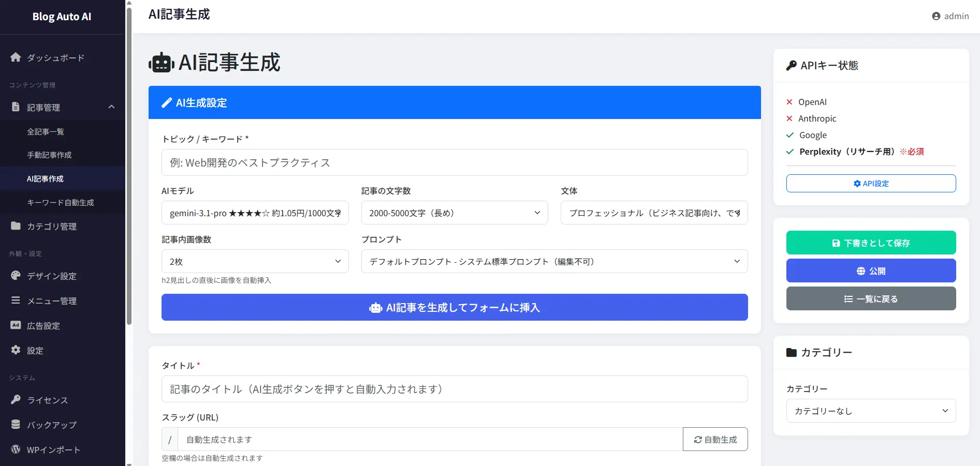The width and height of the screenshot is (980, 466).
Task: Open the AIモデル dropdown
Action: tap(255, 213)
